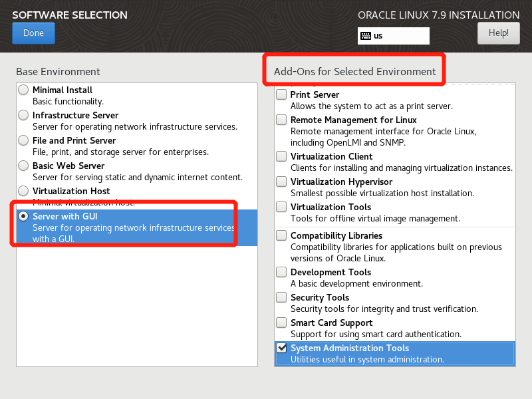Select Virtualization Host radio button
532x399 pixels.
click(x=24, y=191)
